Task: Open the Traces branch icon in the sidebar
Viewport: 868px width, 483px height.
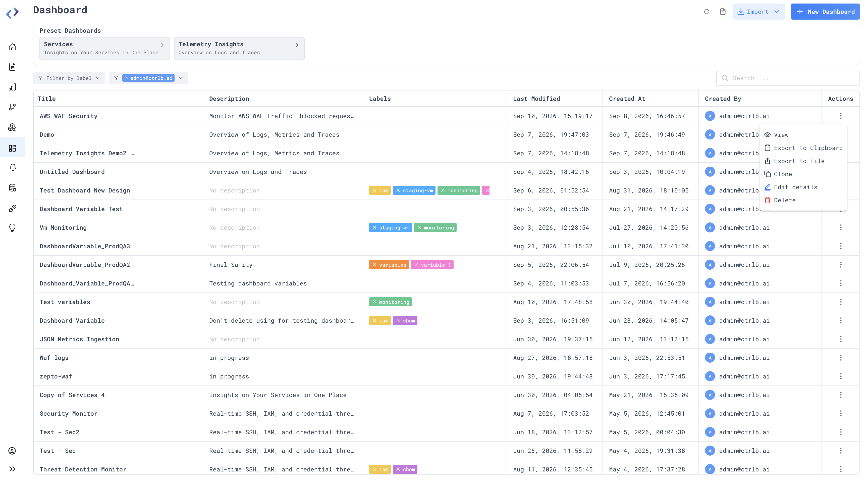Action: click(x=13, y=107)
